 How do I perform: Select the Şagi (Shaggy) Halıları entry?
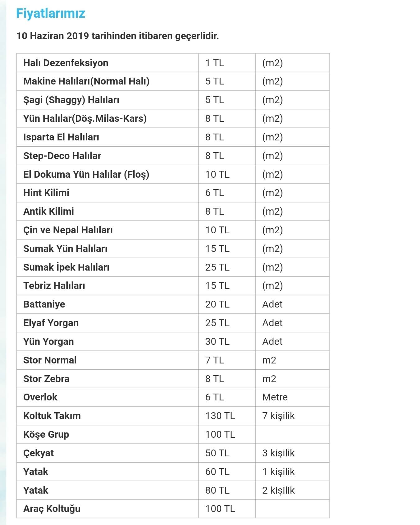(x=71, y=100)
